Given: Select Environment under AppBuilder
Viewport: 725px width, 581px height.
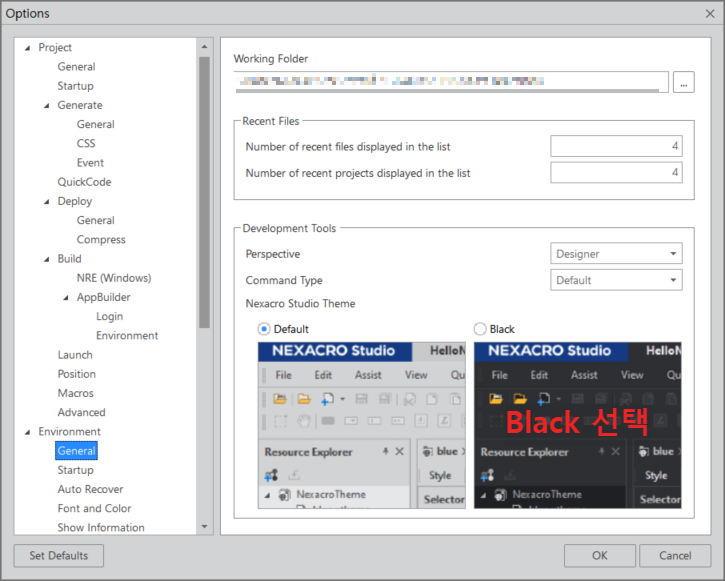Looking at the screenshot, I should point(127,336).
